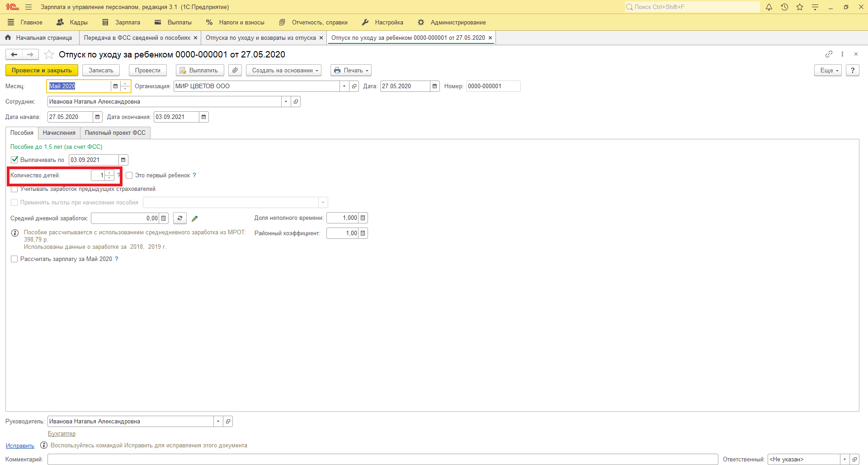The height and width of the screenshot is (465, 868).
Task: Click the green pencil edit earnings icon
Action: pyautogui.click(x=195, y=218)
